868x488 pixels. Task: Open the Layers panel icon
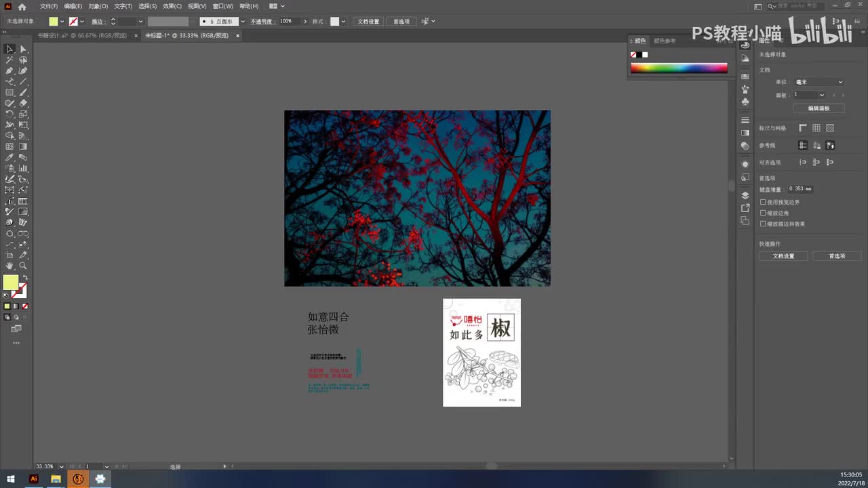pyautogui.click(x=745, y=195)
